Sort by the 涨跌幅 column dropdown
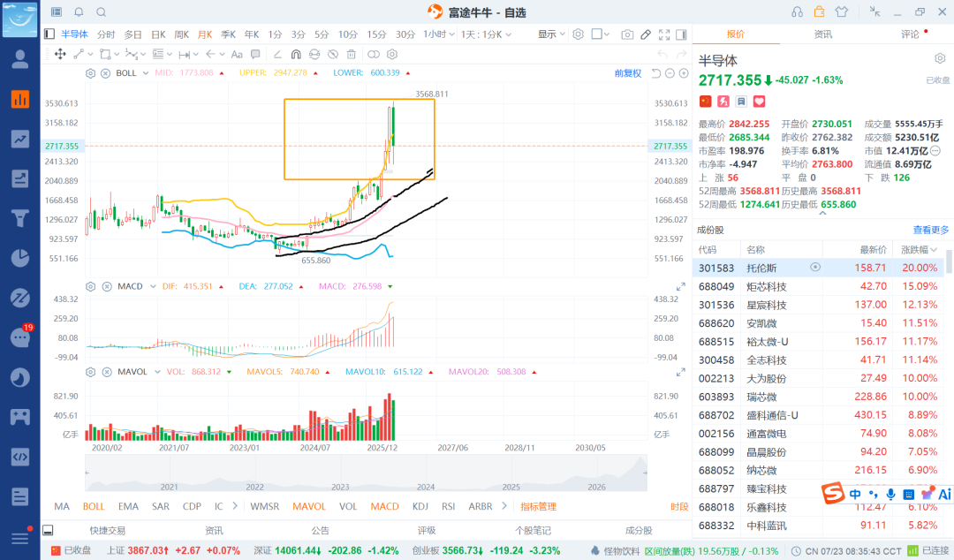954x560 pixels. pos(919,250)
